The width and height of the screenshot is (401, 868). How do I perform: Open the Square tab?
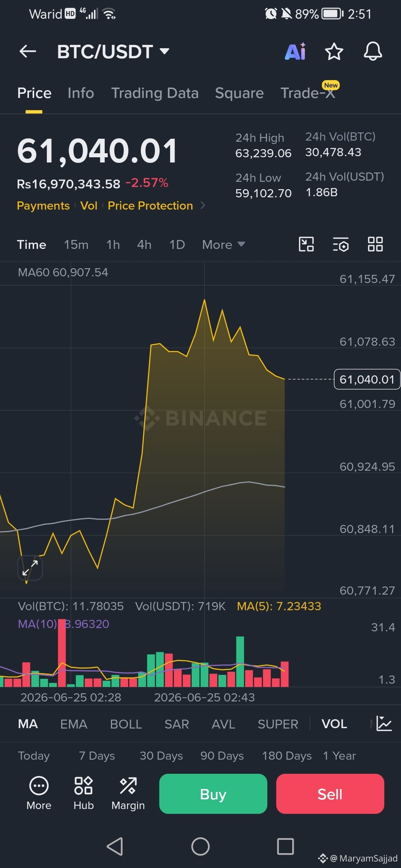click(x=239, y=93)
